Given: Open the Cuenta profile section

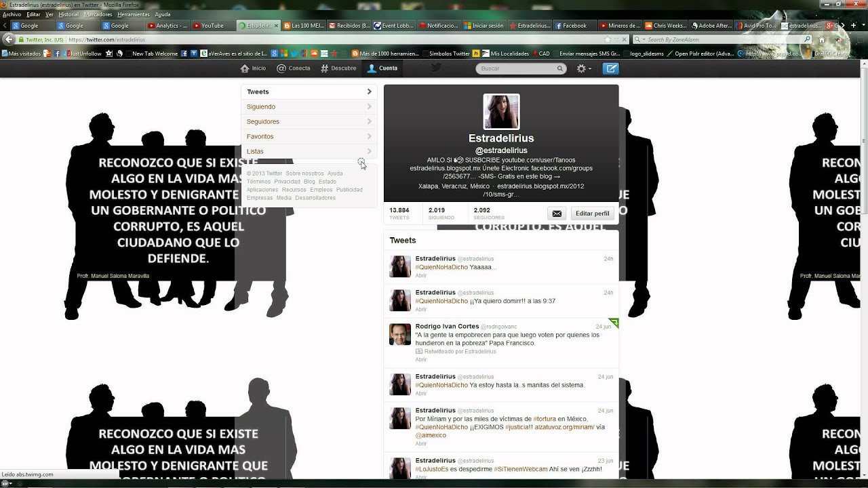Looking at the screenshot, I should coord(382,68).
